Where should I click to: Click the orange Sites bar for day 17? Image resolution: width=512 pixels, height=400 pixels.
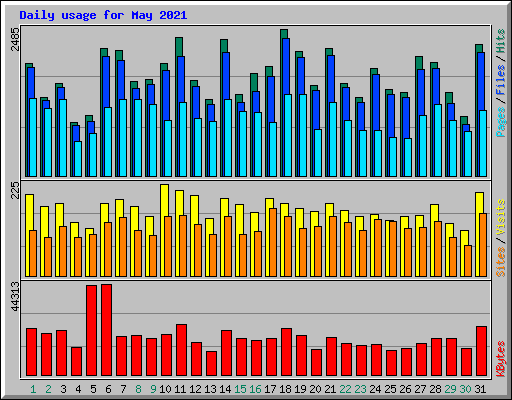[x=273, y=242]
